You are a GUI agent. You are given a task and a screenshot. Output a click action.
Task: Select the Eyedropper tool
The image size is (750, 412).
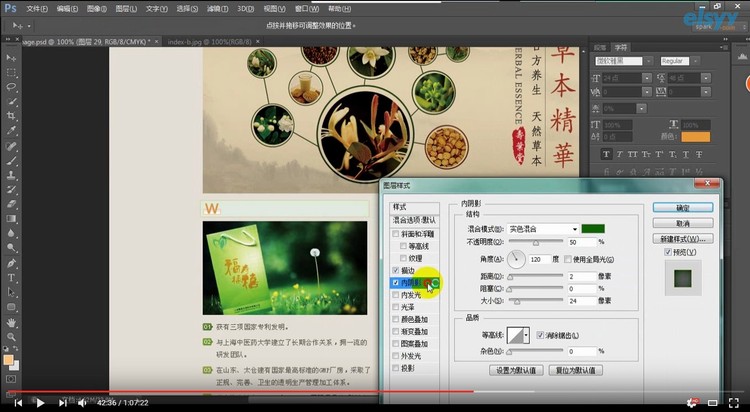point(11,131)
